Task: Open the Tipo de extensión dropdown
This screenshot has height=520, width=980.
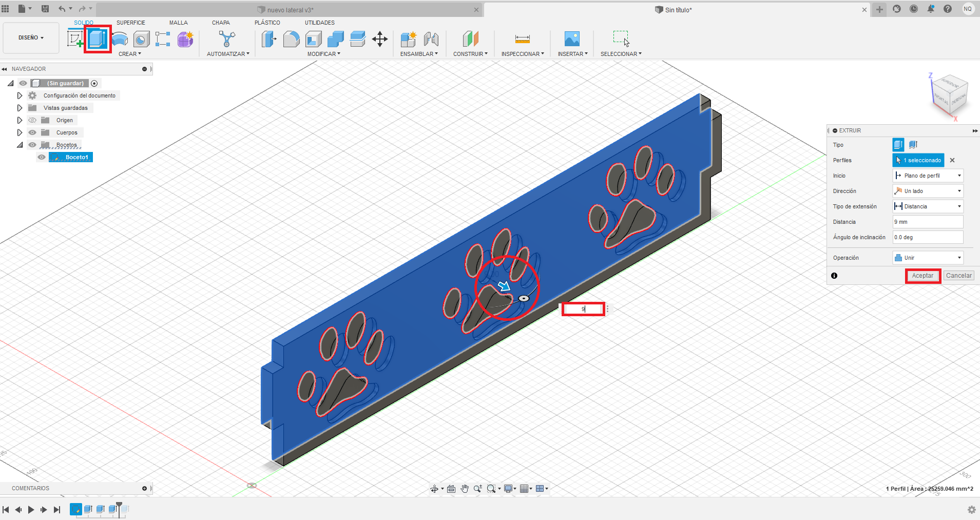Action: [x=928, y=206]
